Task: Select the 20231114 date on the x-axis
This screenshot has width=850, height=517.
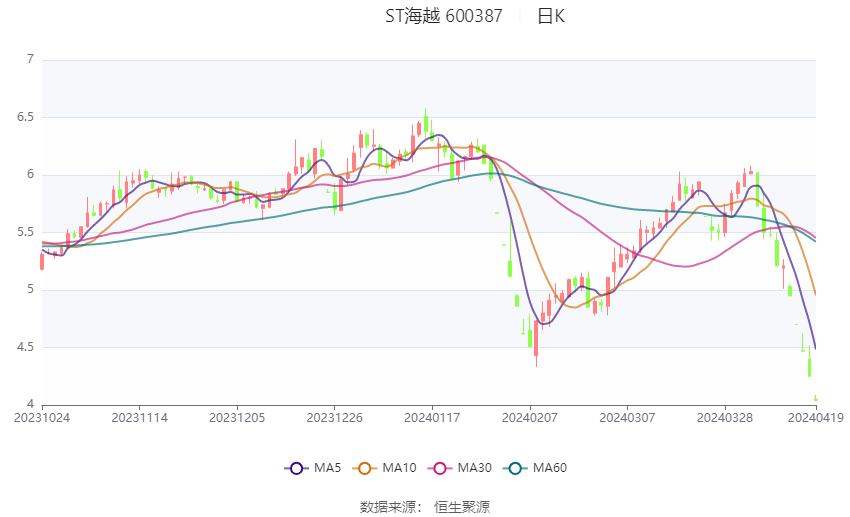Action: pyautogui.click(x=139, y=418)
